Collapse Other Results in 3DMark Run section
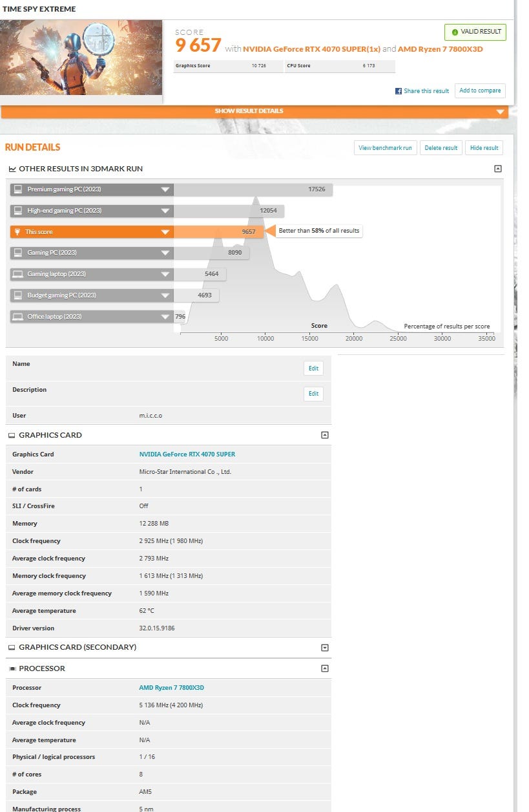Image resolution: width=529 pixels, height=812 pixels. tap(497, 169)
